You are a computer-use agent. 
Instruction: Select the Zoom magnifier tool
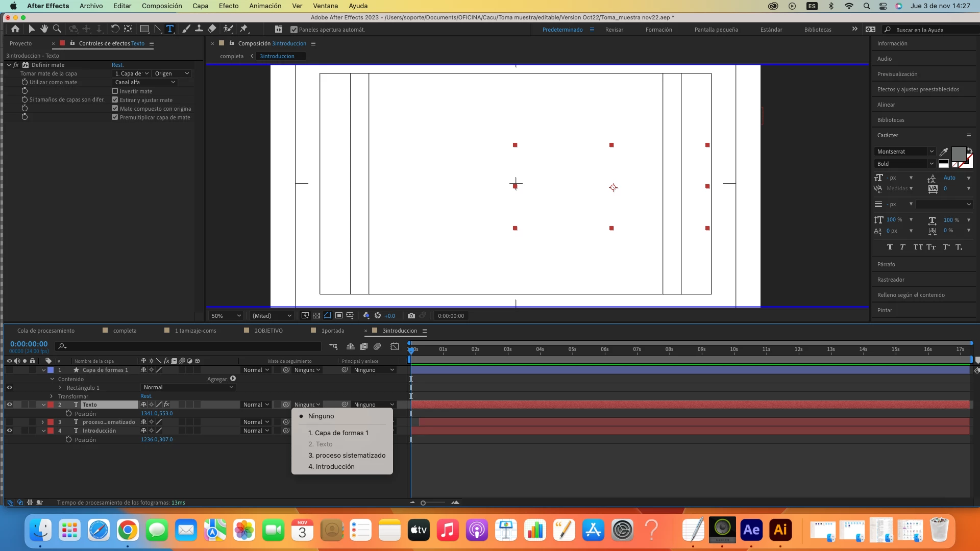57,29
